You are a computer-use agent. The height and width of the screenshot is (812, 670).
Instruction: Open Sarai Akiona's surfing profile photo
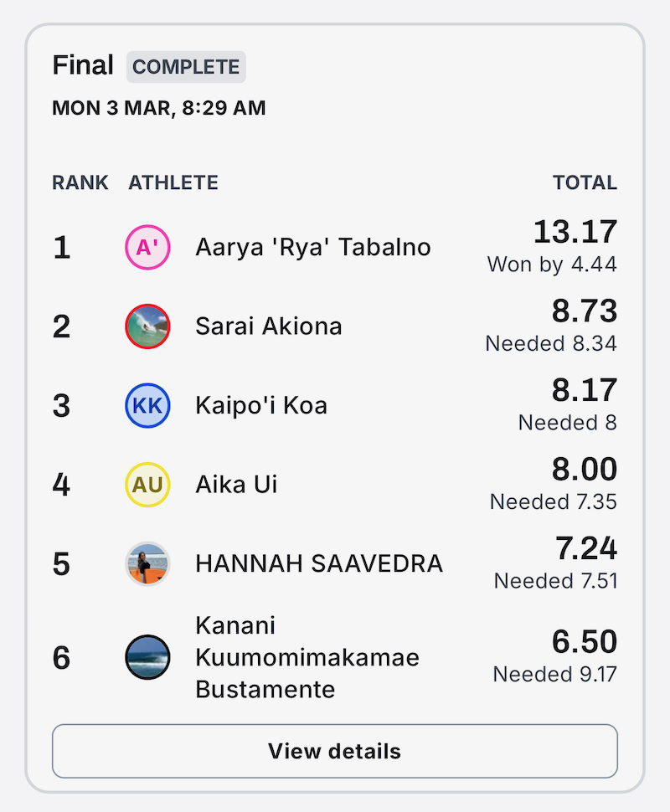coord(147,326)
